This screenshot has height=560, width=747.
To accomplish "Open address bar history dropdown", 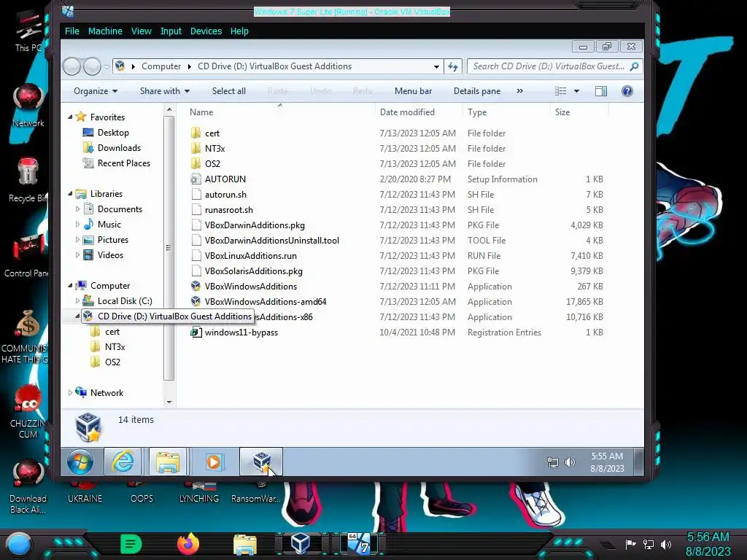I will pyautogui.click(x=436, y=66).
